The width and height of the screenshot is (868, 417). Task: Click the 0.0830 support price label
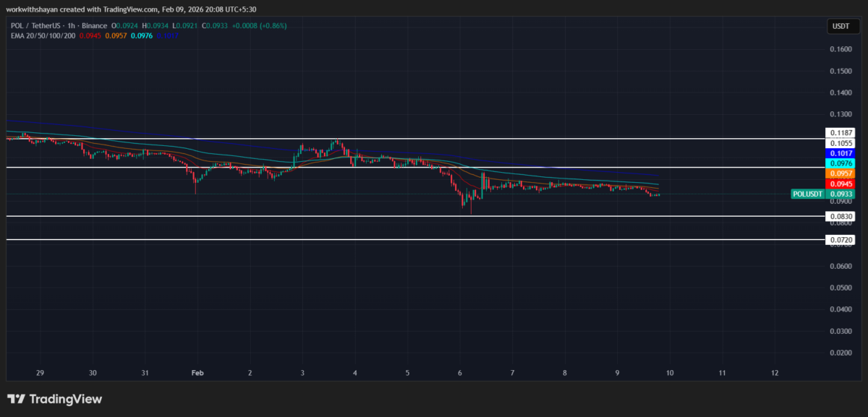coord(841,216)
